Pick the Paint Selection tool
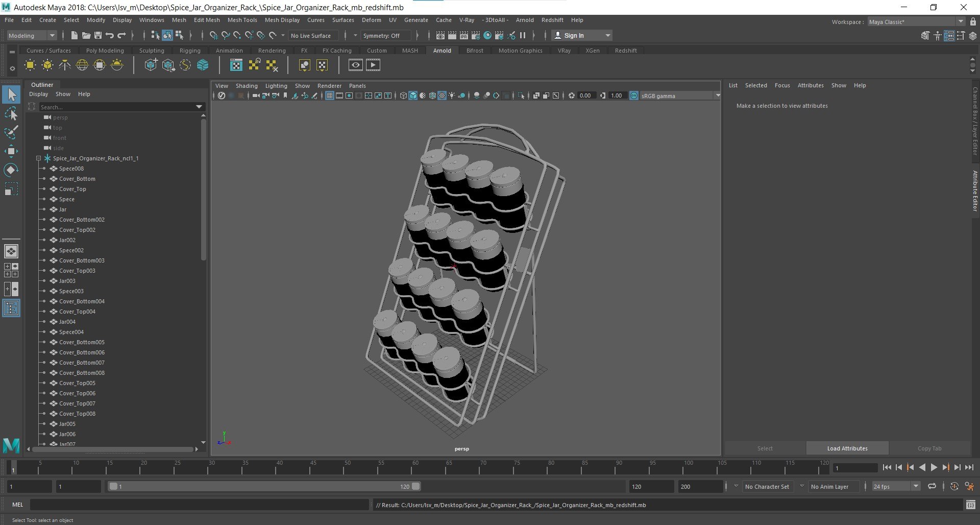 (11, 132)
